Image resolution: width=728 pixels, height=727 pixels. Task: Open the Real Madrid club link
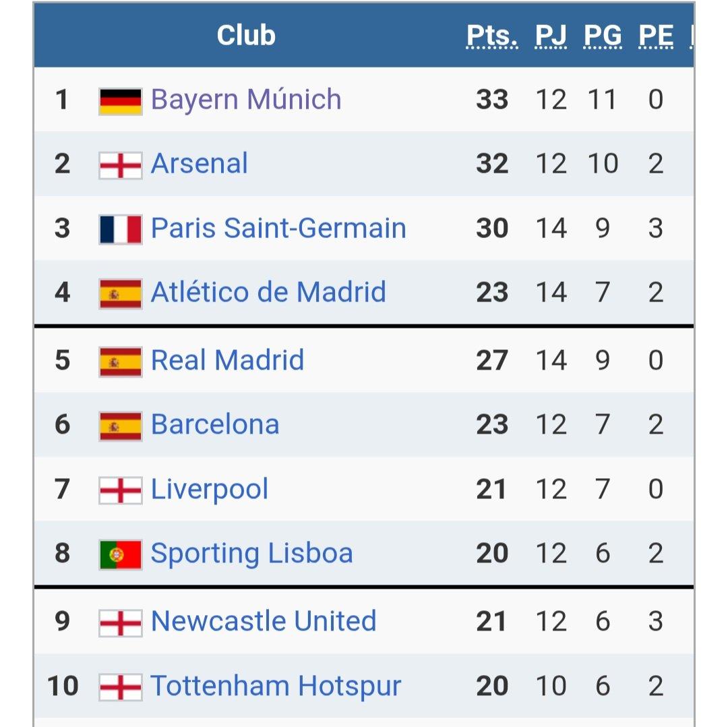coord(227,360)
